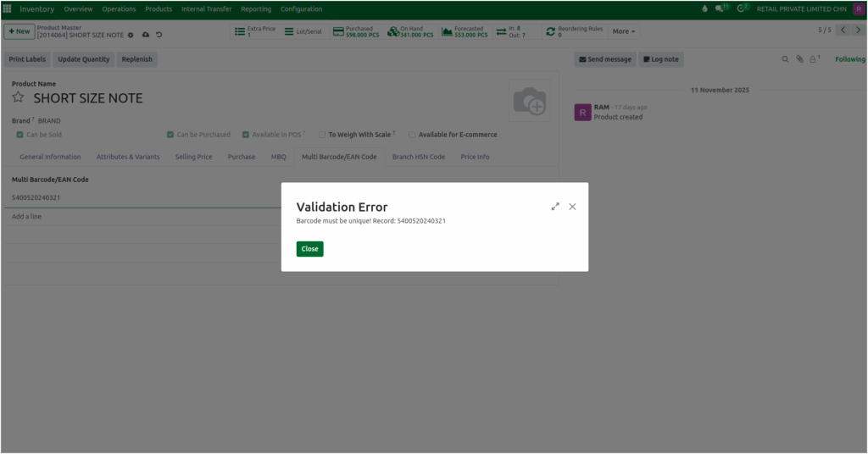Toggle Can be Sold checkbox

(20, 135)
